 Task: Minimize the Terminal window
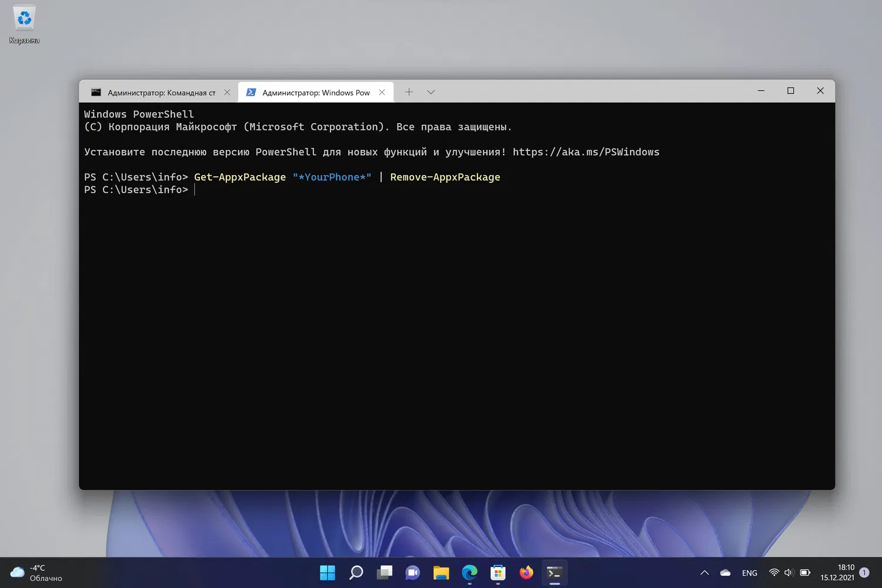point(761,91)
